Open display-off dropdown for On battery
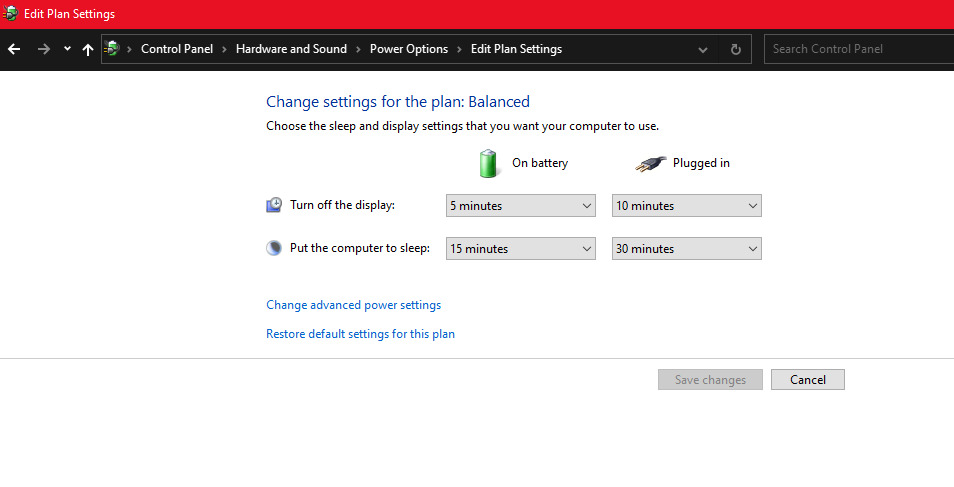Viewport: 954px width, 487px height. point(521,206)
